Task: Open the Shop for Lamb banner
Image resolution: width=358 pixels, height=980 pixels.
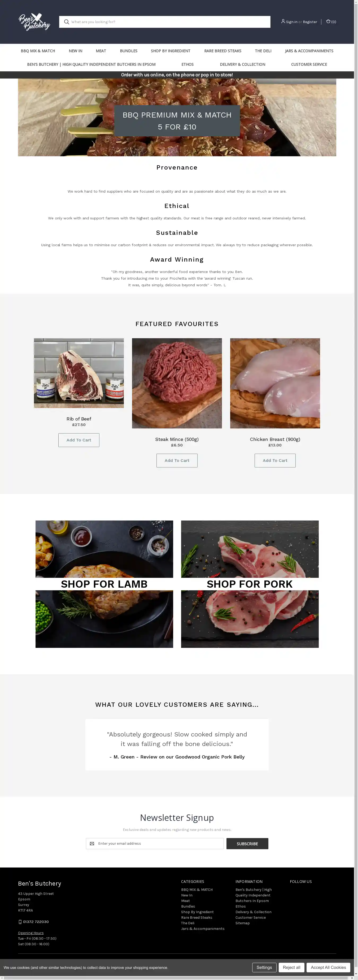Action: [x=104, y=584]
